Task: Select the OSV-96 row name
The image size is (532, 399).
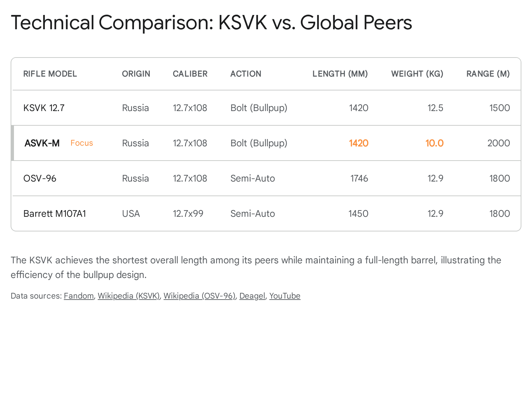Action: tap(40, 179)
